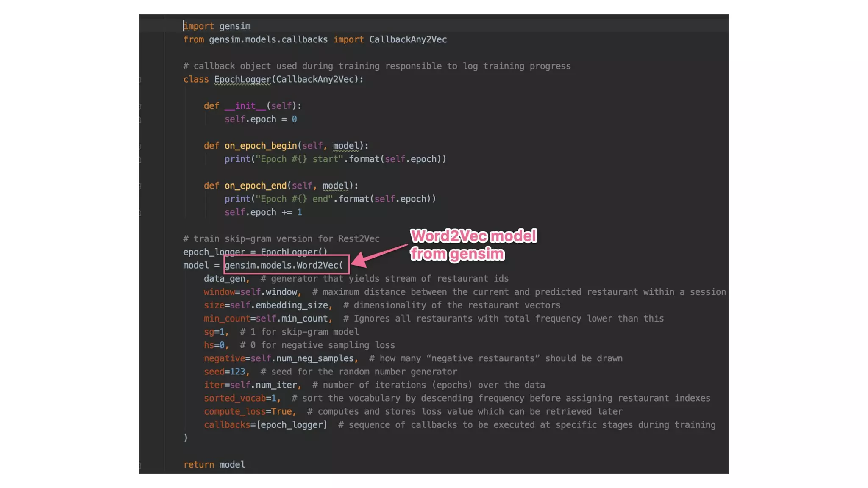The image size is (868, 488).
Task: Click the 'import gensim' line
Action: coord(217,26)
